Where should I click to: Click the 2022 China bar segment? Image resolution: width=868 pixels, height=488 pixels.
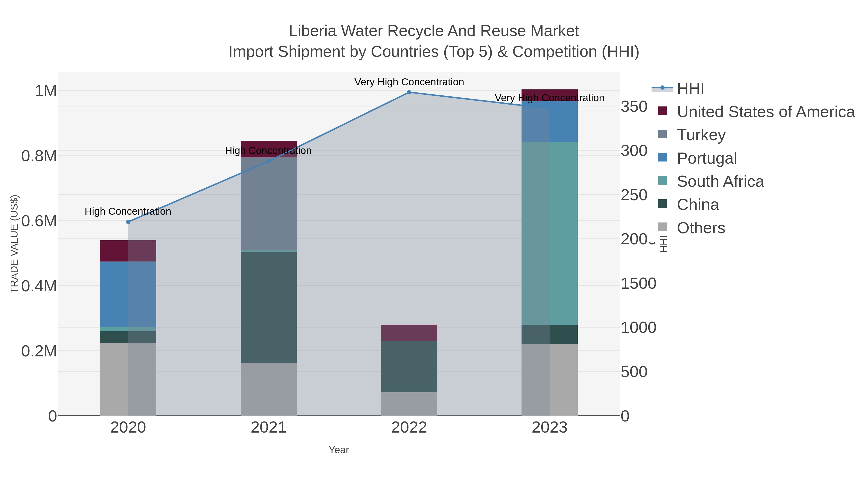point(409,367)
